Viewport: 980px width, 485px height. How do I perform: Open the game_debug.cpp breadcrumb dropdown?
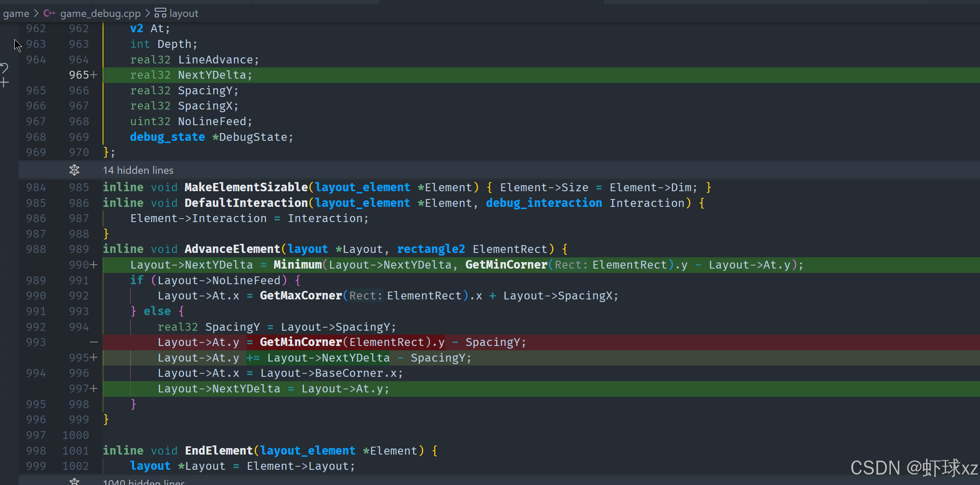tap(100, 13)
